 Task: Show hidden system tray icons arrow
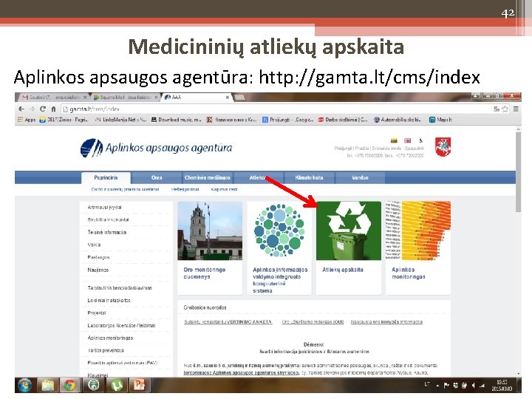tap(437, 386)
